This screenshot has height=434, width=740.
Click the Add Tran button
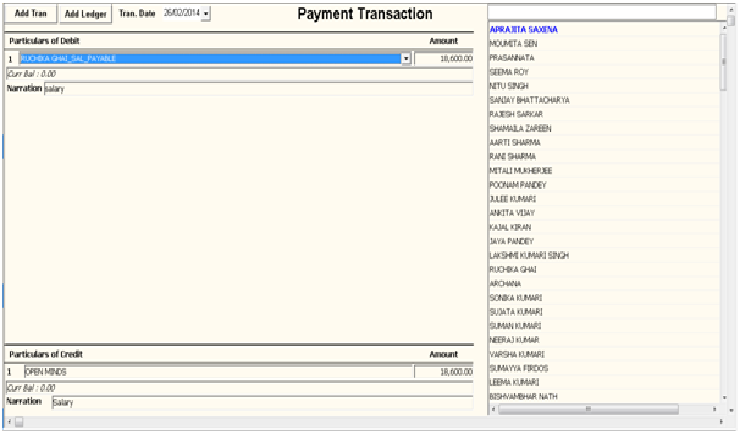pyautogui.click(x=30, y=14)
